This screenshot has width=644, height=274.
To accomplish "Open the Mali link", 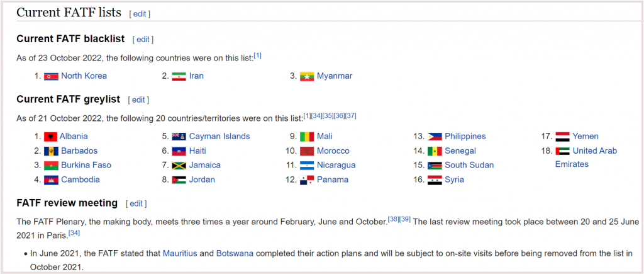I will point(325,137).
